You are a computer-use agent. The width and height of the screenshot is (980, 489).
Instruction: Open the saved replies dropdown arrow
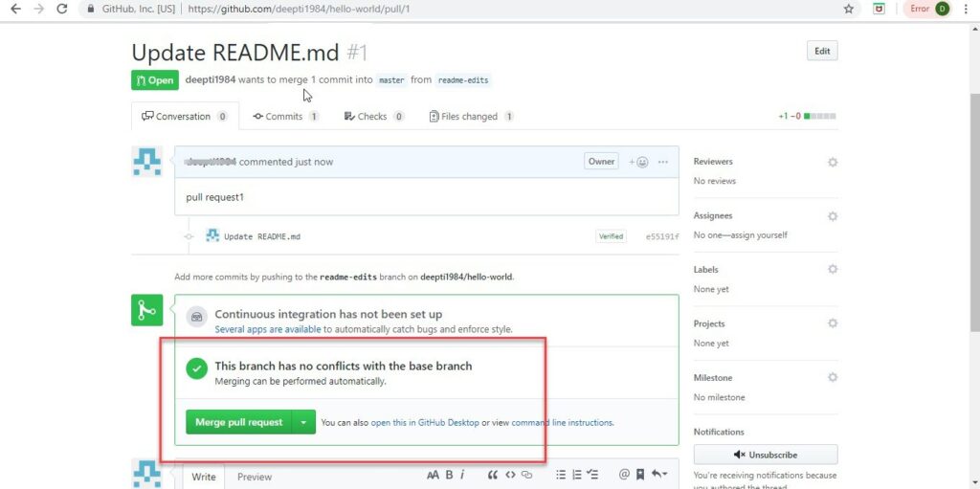(x=658, y=475)
